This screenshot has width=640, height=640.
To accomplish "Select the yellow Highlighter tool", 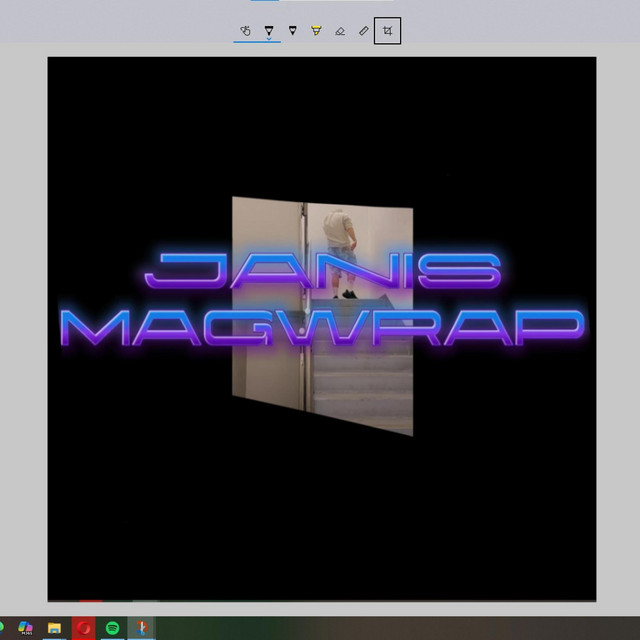I will point(316,31).
